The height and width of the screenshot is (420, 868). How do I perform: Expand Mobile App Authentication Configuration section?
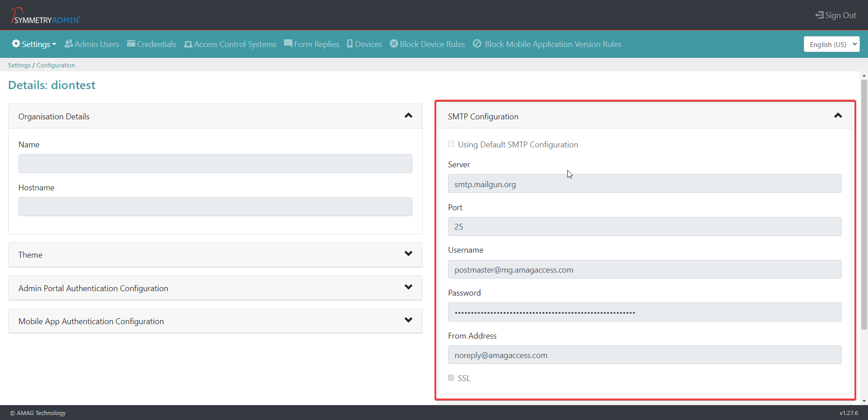coord(408,320)
